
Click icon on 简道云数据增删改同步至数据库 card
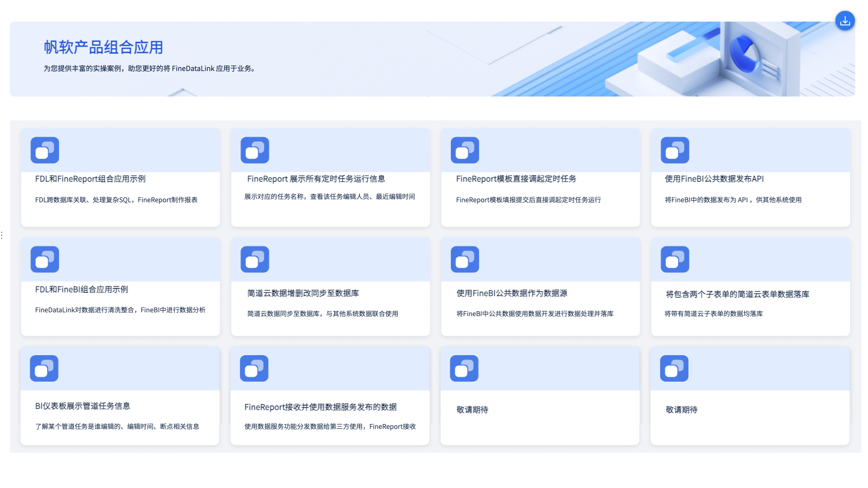click(x=255, y=259)
